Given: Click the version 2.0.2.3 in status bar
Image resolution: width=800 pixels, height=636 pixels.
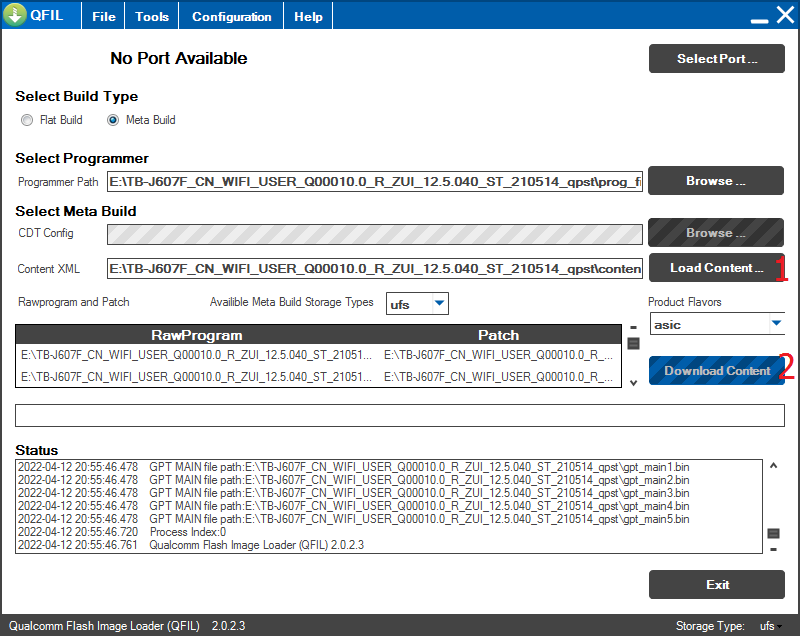Looking at the screenshot, I should tap(229, 626).
